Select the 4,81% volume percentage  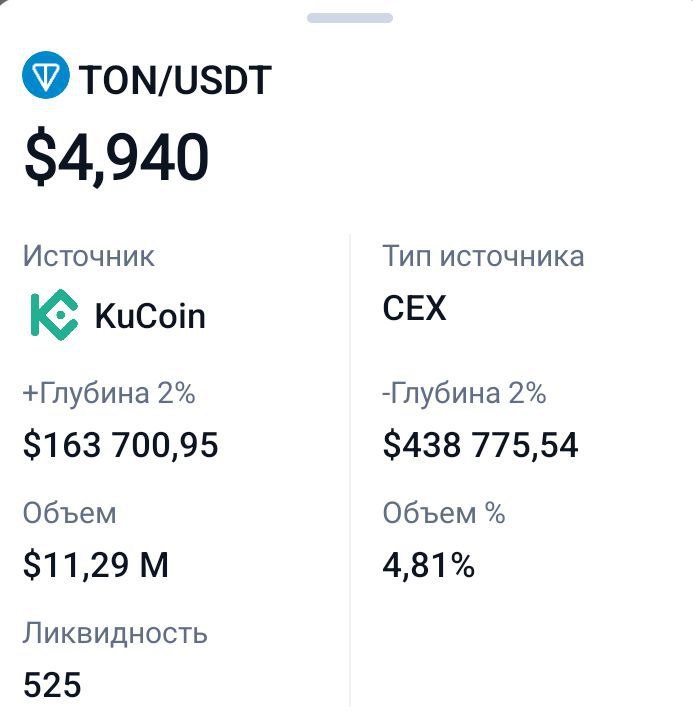pos(428,565)
